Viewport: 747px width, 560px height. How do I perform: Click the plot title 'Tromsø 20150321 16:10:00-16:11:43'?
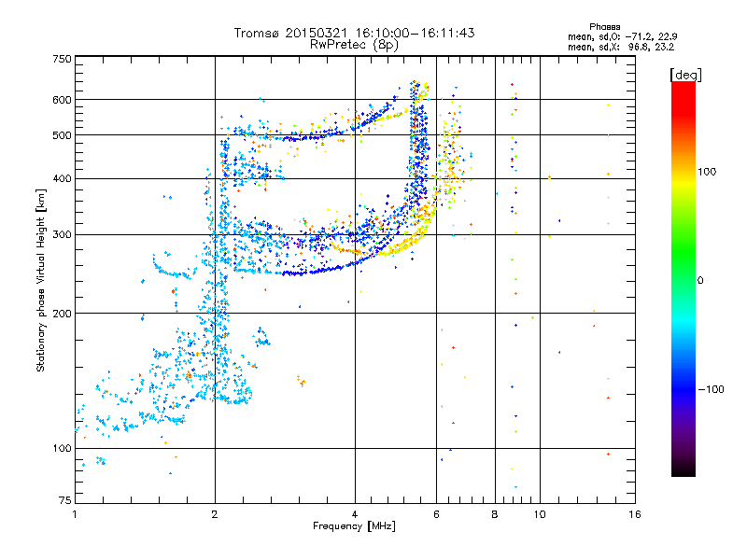[x=354, y=33]
